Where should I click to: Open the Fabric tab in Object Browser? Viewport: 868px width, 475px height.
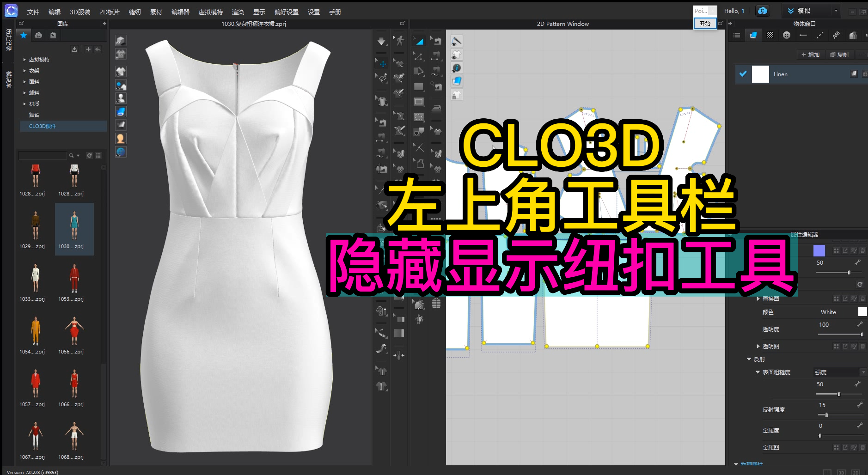click(753, 35)
